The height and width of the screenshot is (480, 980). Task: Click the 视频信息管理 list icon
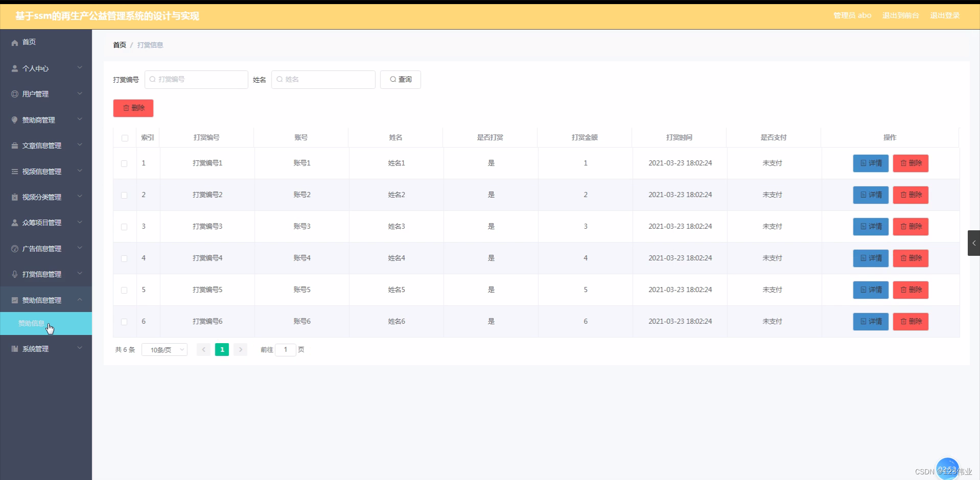click(x=14, y=171)
